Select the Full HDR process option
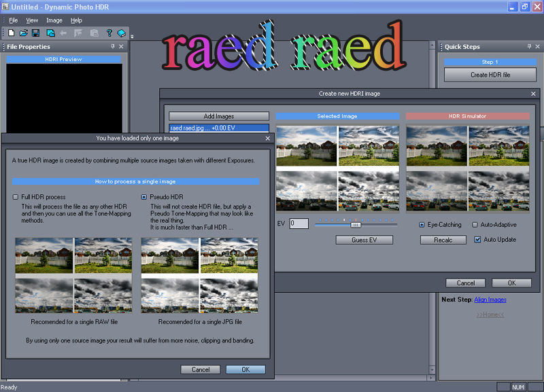The width and height of the screenshot is (544, 392). click(15, 197)
